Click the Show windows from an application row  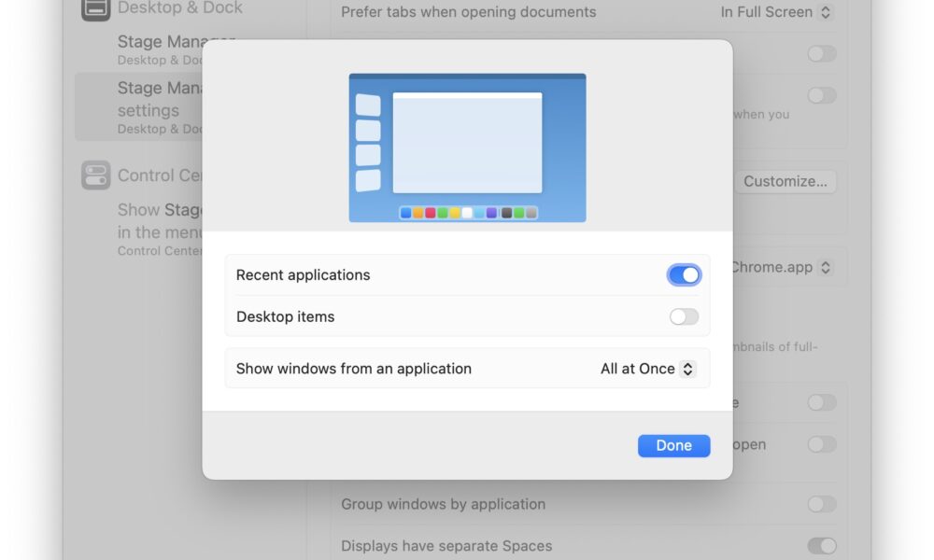point(468,369)
